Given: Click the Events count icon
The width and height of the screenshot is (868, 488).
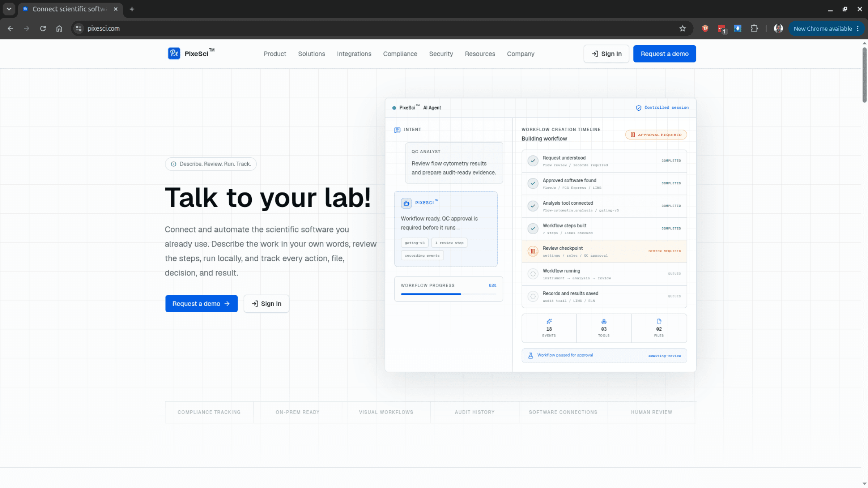Looking at the screenshot, I should coord(549,321).
